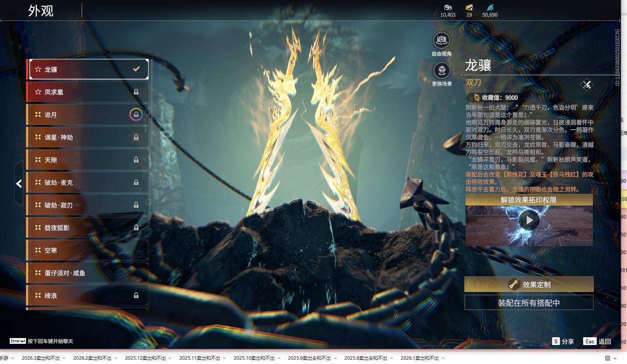
Task: Click the 分享 share button
Action: [563, 341]
